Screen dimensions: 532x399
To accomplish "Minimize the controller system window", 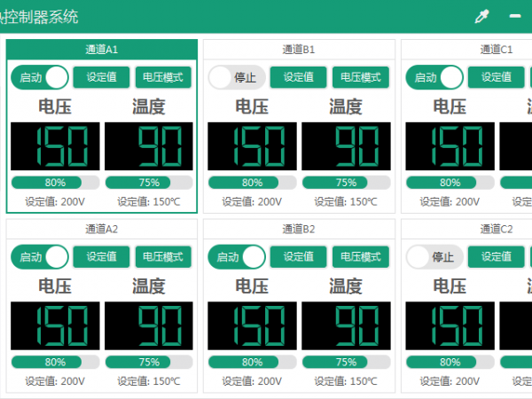I will (x=514, y=16).
